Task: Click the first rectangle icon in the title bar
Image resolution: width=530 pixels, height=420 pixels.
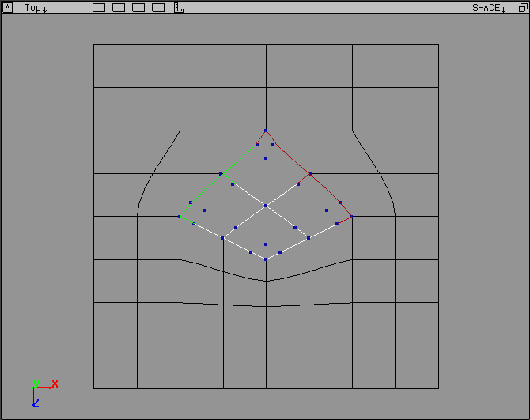Action: pos(99,8)
